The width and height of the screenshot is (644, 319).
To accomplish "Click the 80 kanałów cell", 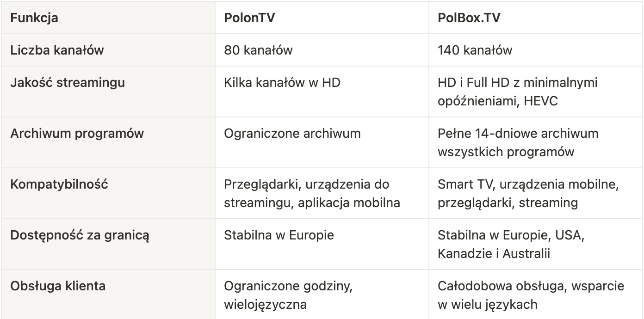I will coord(258,50).
